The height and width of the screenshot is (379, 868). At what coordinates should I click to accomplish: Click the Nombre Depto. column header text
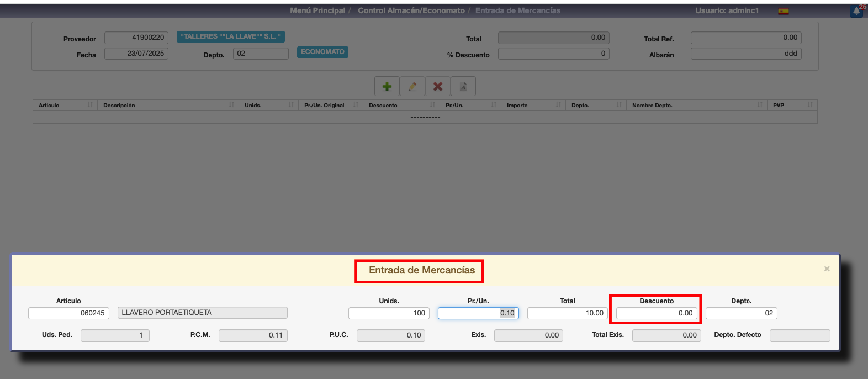coord(652,105)
